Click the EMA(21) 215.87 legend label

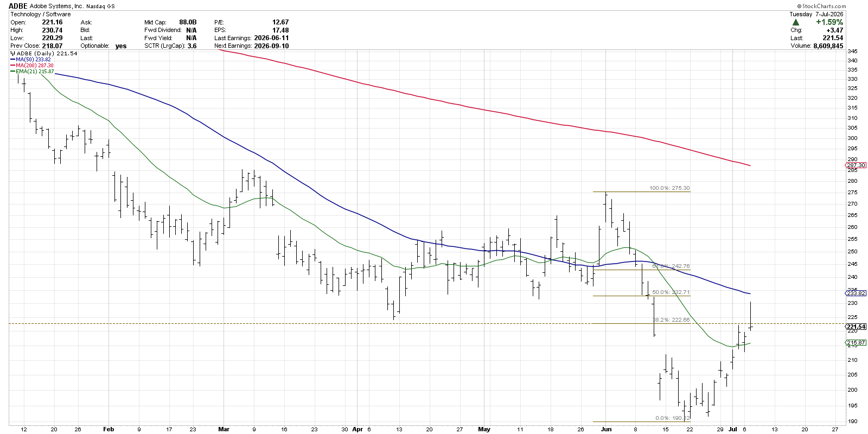click(35, 72)
